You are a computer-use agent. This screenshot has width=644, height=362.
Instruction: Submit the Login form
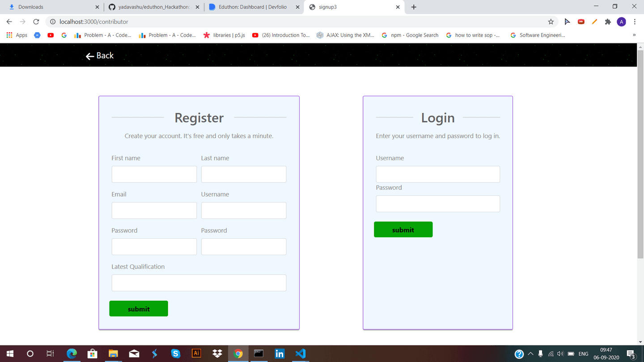(403, 230)
